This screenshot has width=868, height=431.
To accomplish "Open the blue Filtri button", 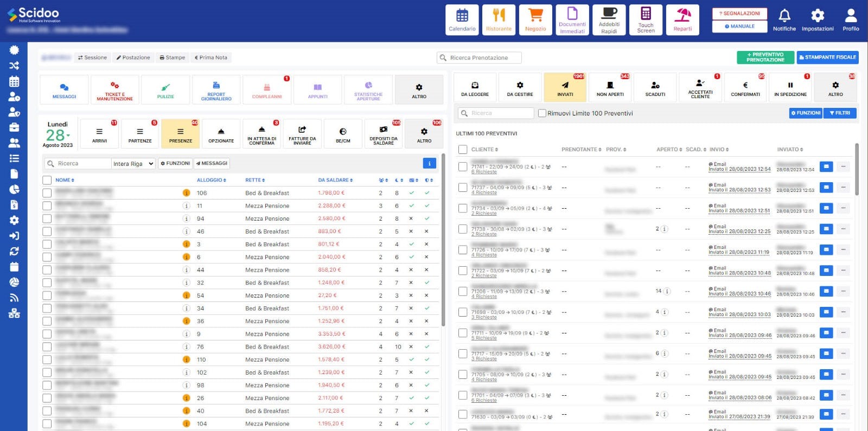I will pos(840,113).
